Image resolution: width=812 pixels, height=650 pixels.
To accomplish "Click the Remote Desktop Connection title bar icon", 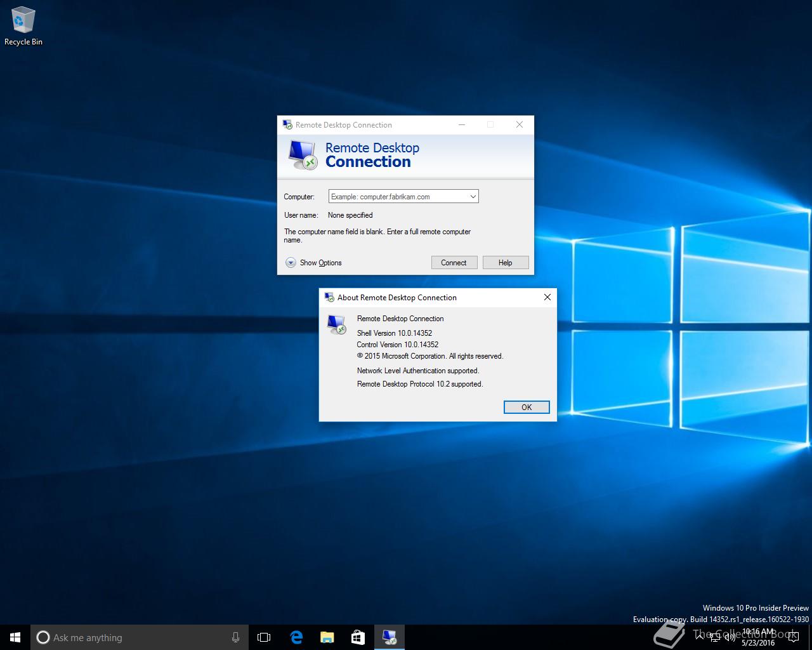I will [x=287, y=124].
